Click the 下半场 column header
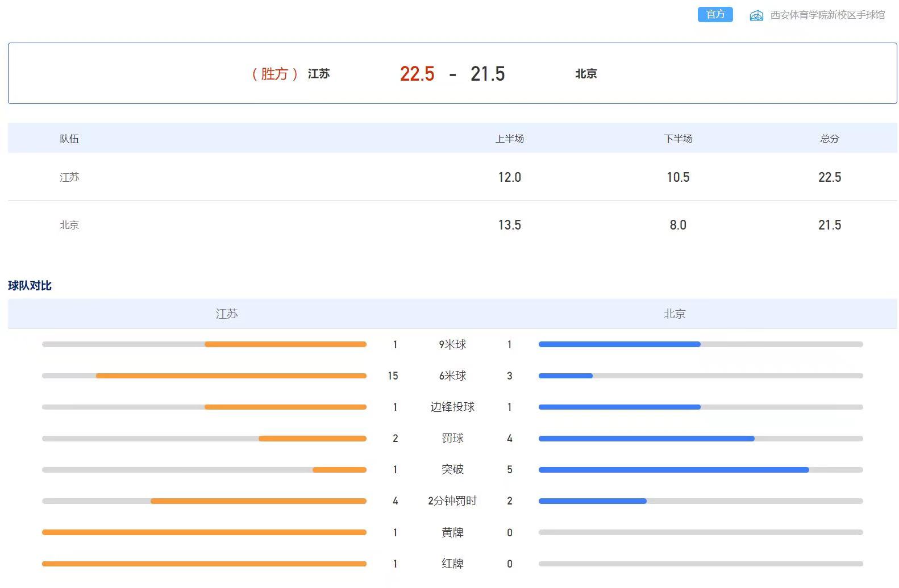 (678, 139)
